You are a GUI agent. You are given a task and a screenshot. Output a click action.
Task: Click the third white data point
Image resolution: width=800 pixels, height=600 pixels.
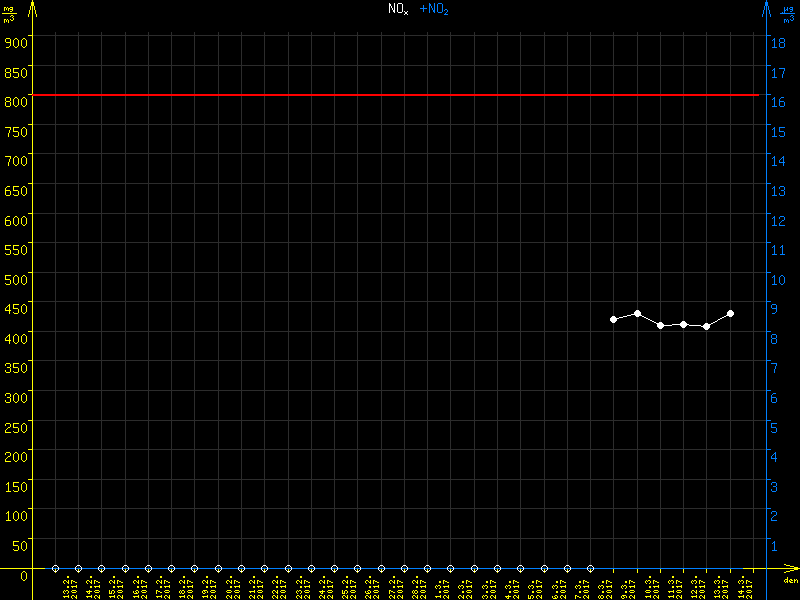click(661, 325)
